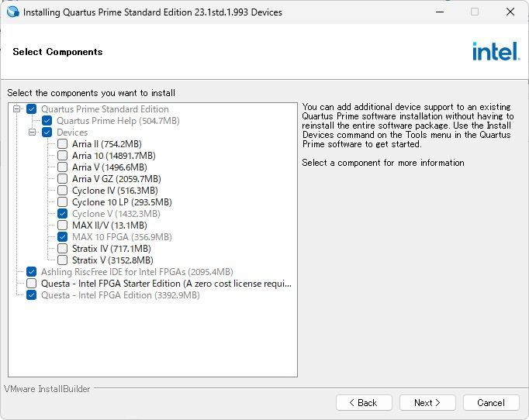Check the MAX II/V checkbox
Viewport: 529px width, 420px height.
click(x=62, y=225)
